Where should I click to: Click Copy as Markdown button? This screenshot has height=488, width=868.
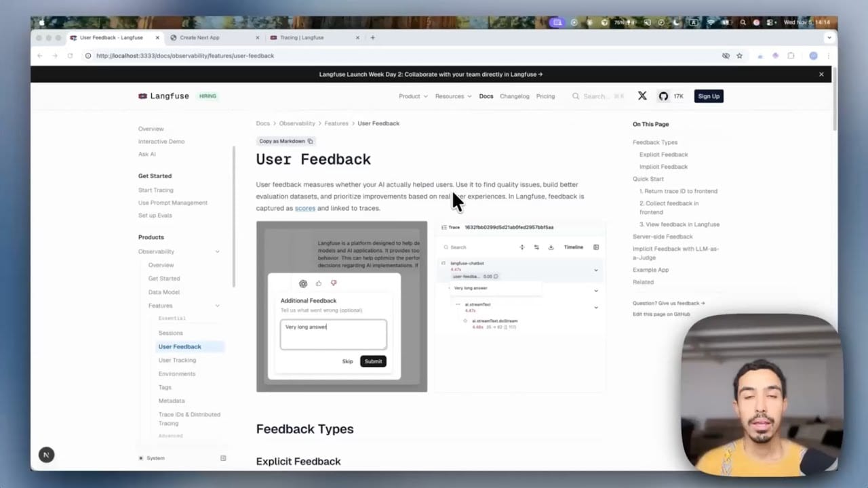pyautogui.click(x=285, y=141)
